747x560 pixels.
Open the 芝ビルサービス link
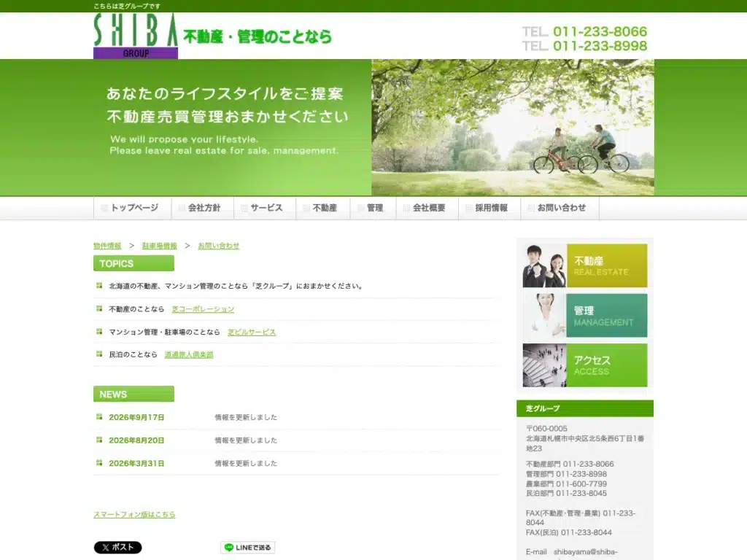[x=252, y=332]
